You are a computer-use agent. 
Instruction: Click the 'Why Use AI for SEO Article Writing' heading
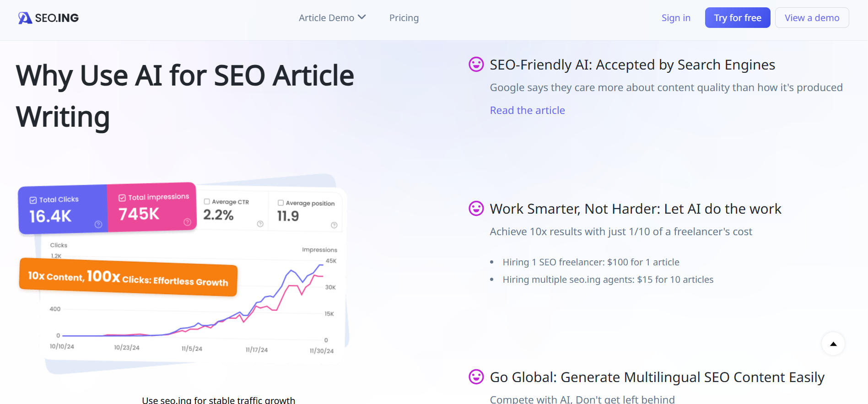point(185,96)
